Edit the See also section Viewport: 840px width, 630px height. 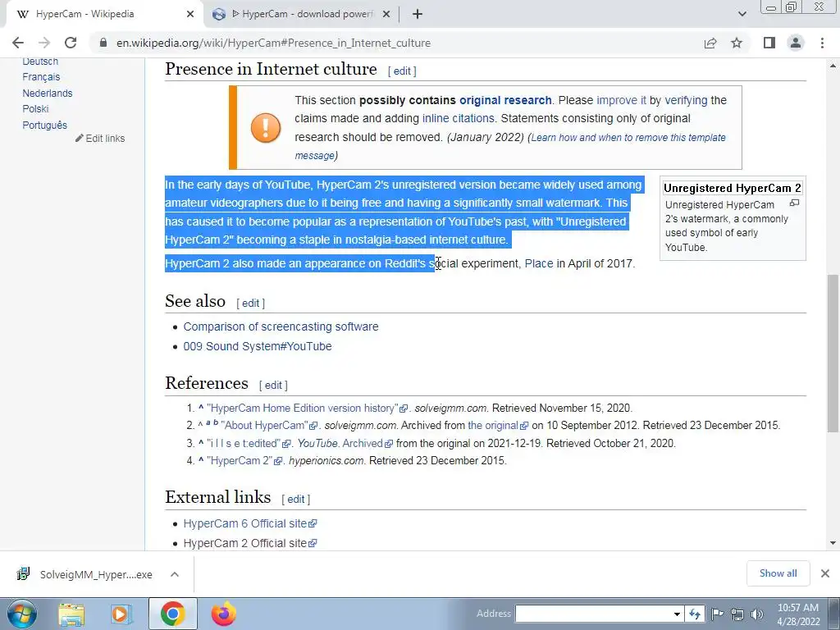[251, 304]
